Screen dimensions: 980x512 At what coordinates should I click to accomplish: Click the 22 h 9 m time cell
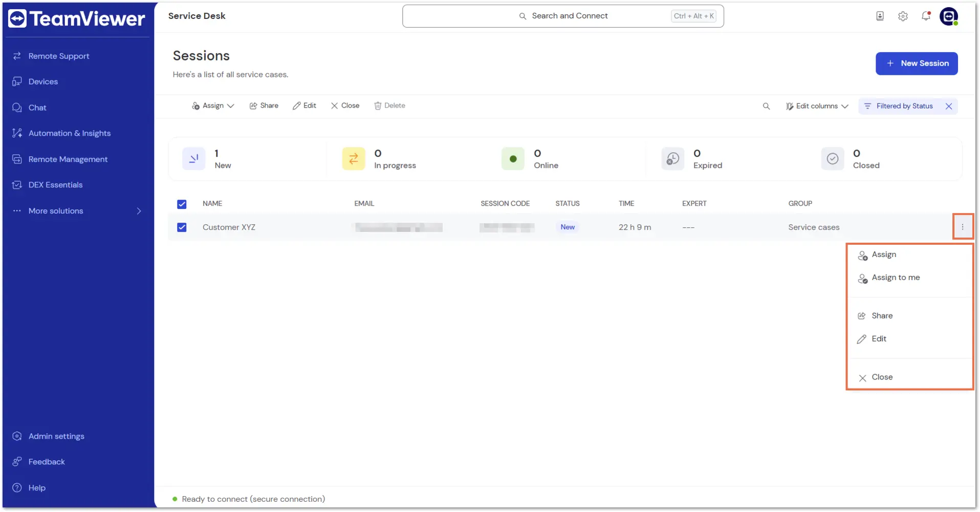pyautogui.click(x=635, y=227)
